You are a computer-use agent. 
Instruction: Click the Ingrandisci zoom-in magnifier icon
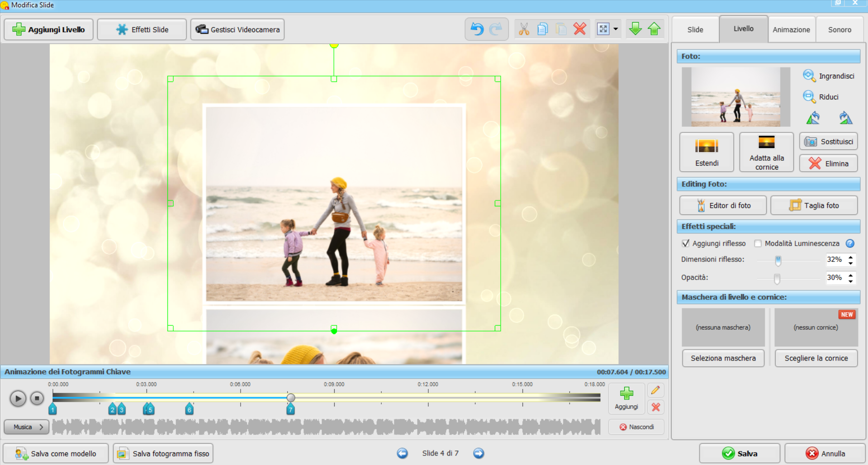point(810,76)
